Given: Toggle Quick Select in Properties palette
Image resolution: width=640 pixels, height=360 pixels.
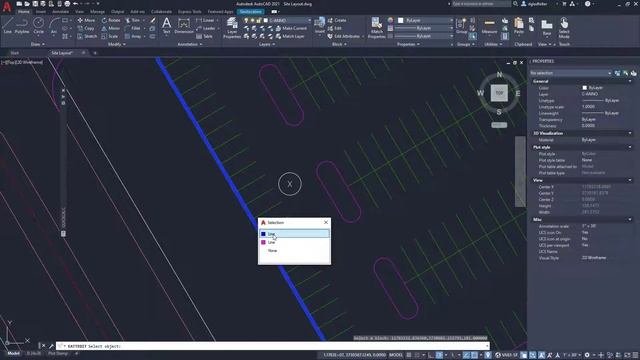Looking at the screenshot, I should point(633,73).
